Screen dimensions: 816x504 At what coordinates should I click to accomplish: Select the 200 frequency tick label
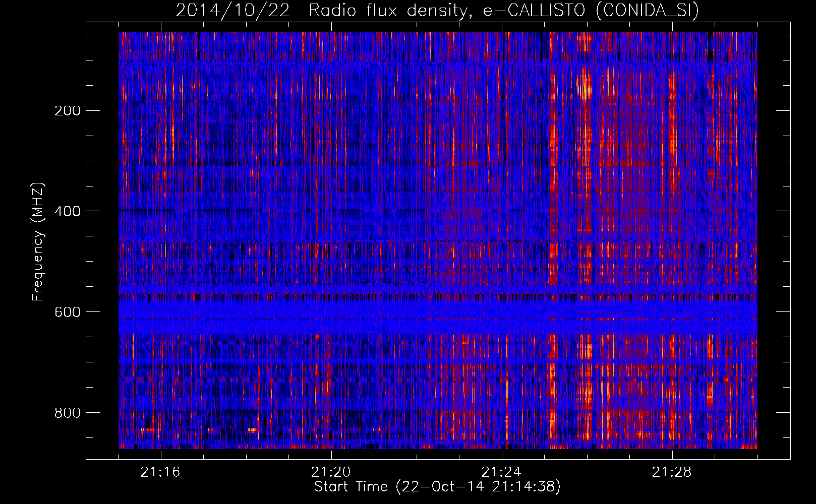[67, 110]
